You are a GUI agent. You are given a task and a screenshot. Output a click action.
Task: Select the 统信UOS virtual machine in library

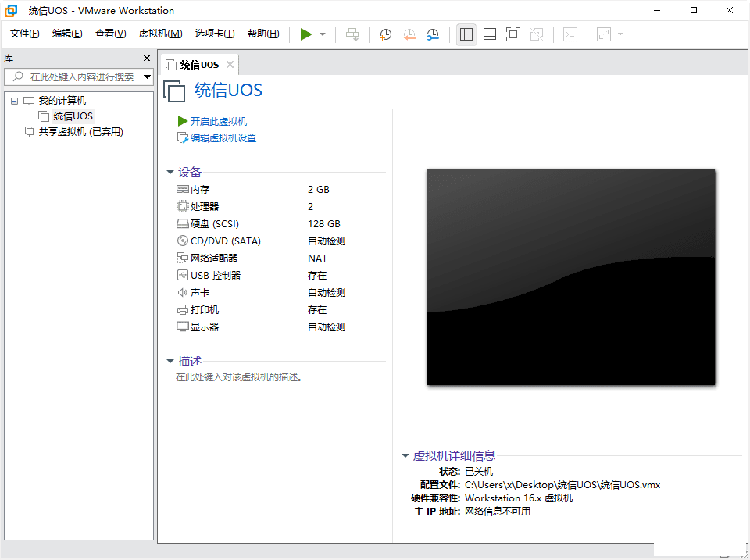(x=73, y=116)
